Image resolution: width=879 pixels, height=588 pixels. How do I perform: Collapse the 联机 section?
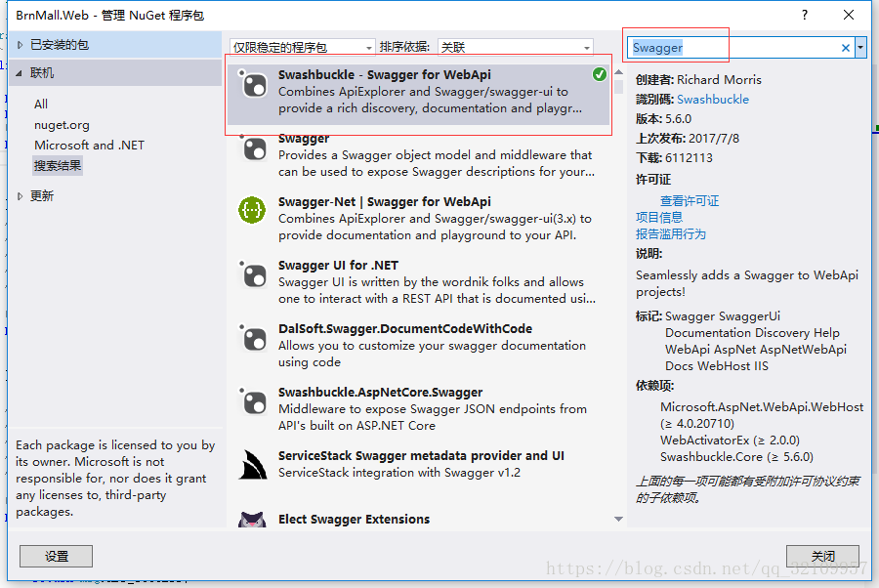click(20, 73)
